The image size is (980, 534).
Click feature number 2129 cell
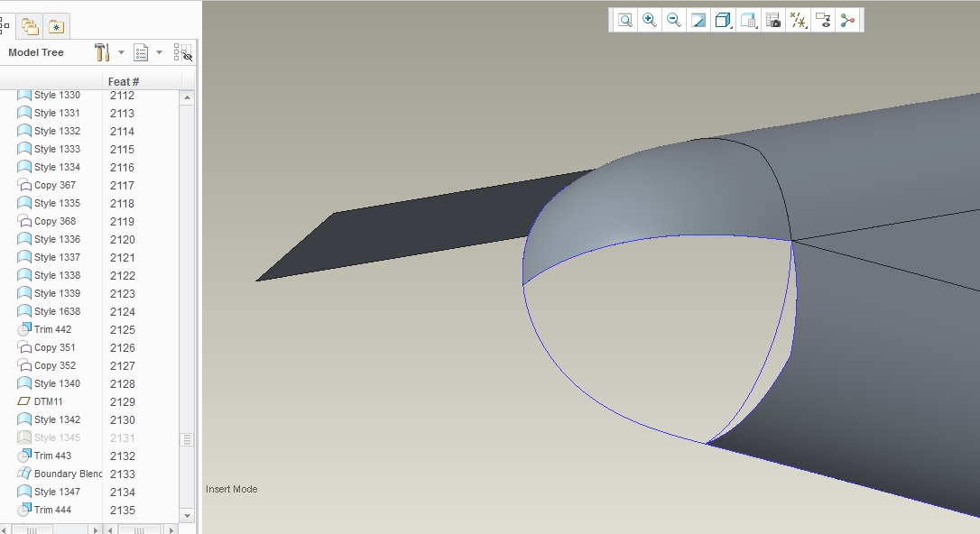(x=123, y=402)
